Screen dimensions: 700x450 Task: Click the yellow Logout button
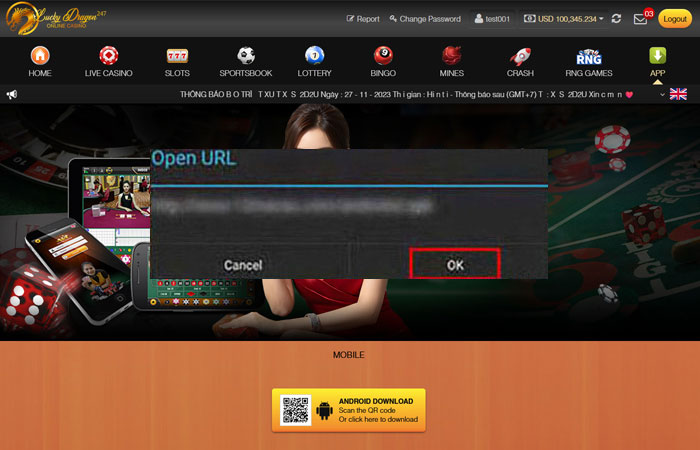click(x=674, y=19)
